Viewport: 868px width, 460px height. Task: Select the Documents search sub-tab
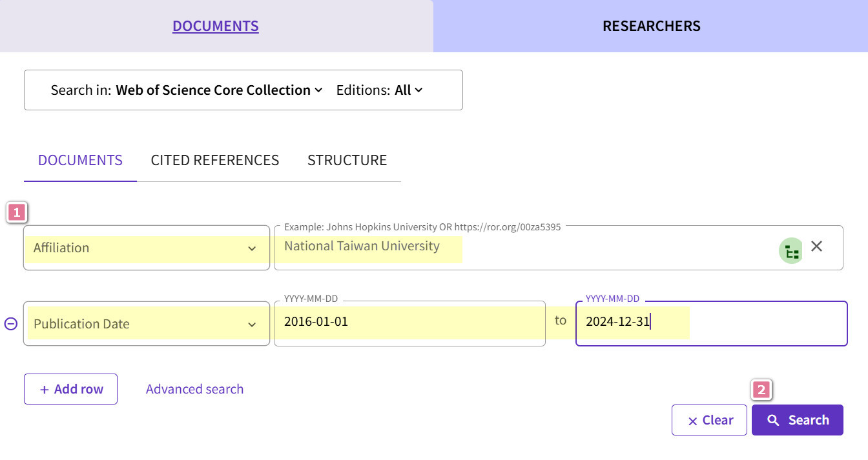pyautogui.click(x=80, y=160)
